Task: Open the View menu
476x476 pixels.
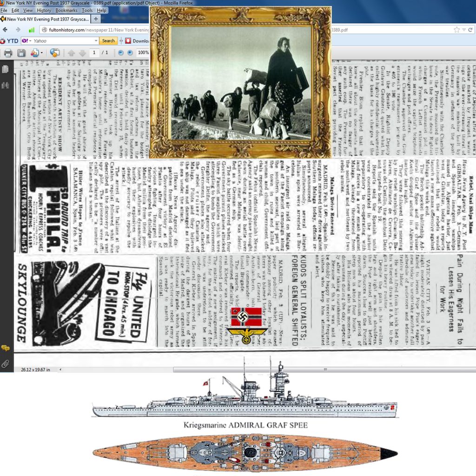Action: click(x=28, y=10)
